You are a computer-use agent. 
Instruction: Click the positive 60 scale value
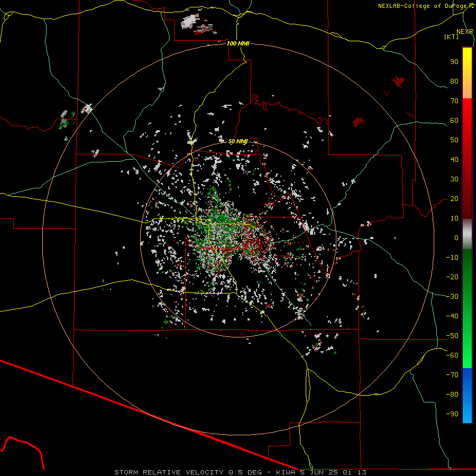tap(454, 120)
